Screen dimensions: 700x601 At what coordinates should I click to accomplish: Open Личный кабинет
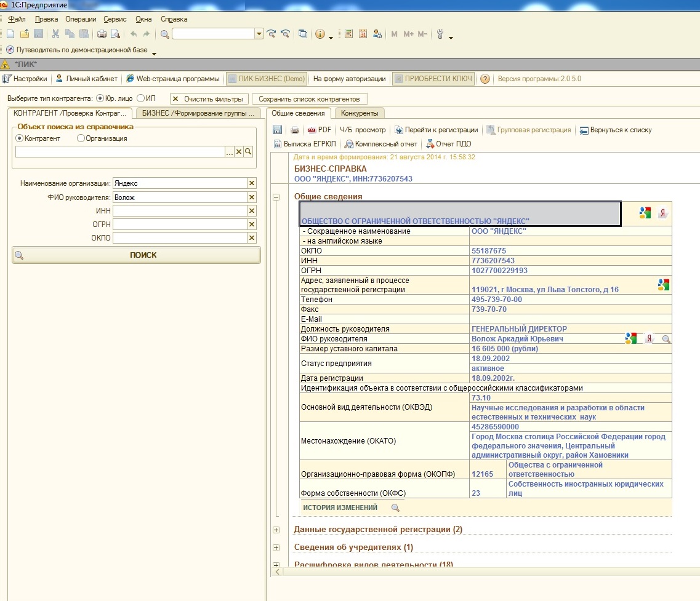coord(87,79)
